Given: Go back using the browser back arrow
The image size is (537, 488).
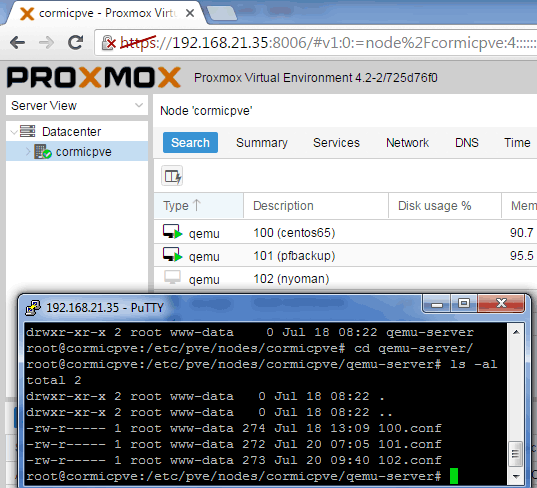Looking at the screenshot, I should coord(17,43).
